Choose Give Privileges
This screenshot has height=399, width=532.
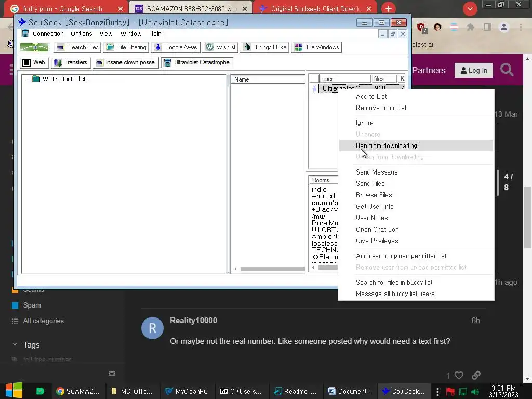(416, 241)
